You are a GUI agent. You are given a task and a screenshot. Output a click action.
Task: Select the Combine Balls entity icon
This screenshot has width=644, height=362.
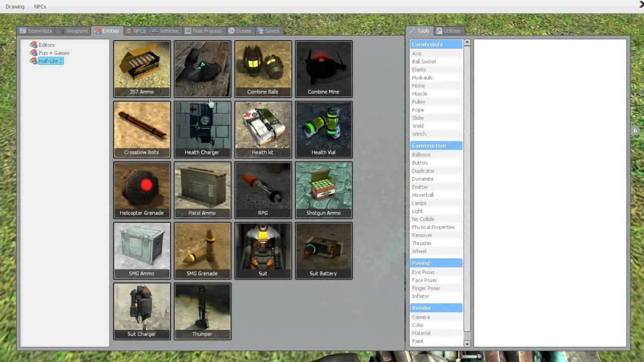[263, 69]
